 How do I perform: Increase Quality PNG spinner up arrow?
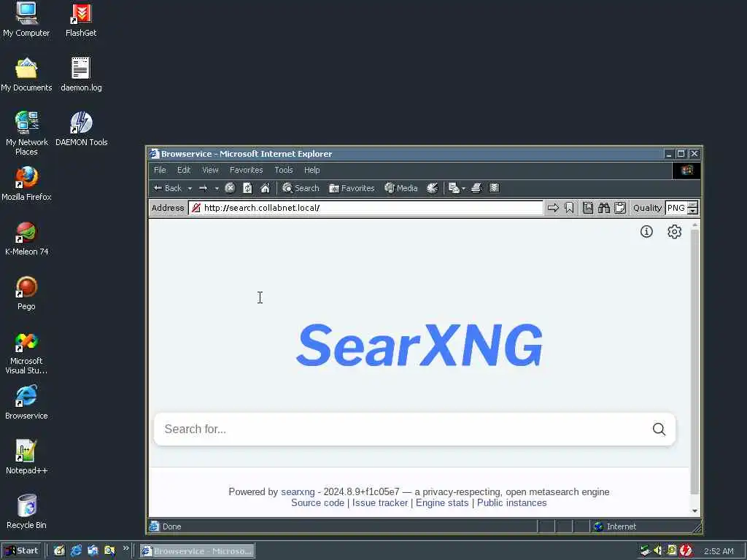click(x=693, y=205)
